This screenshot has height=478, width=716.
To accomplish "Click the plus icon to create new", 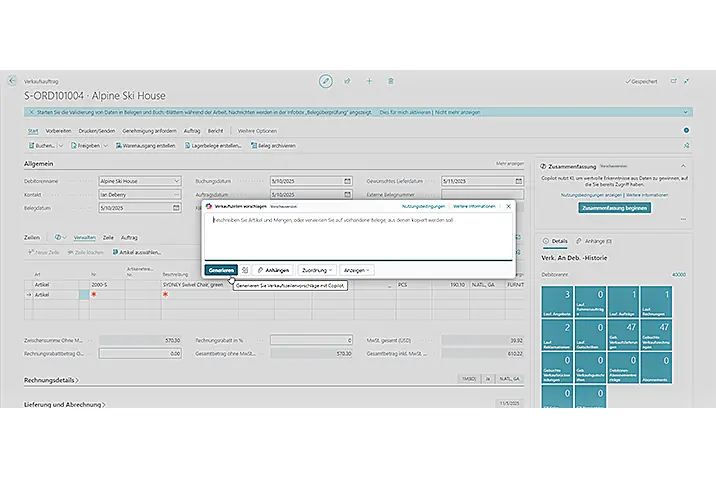I will [x=369, y=81].
